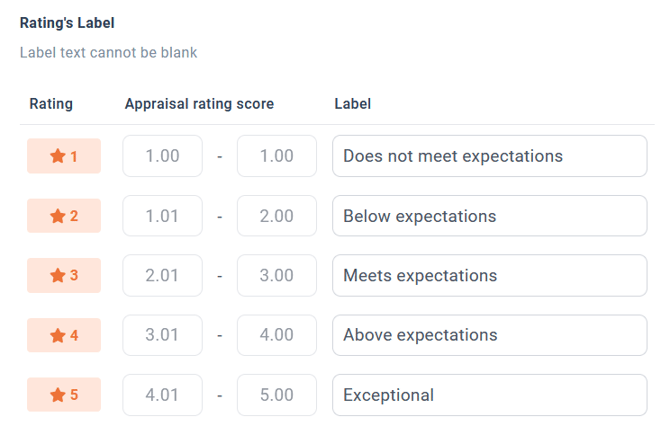The height and width of the screenshot is (426, 670).
Task: Select the 2.00 maximum score field
Action: 277,216
